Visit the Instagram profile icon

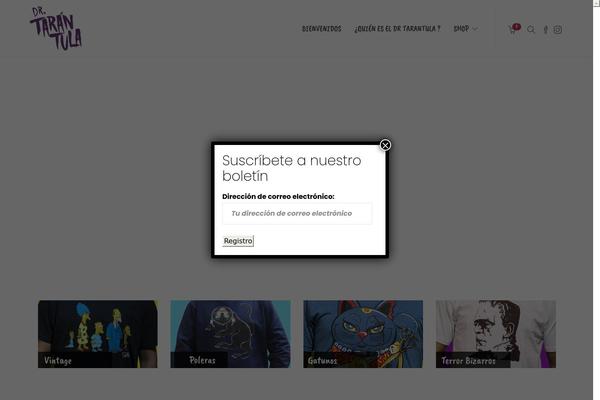click(x=558, y=29)
